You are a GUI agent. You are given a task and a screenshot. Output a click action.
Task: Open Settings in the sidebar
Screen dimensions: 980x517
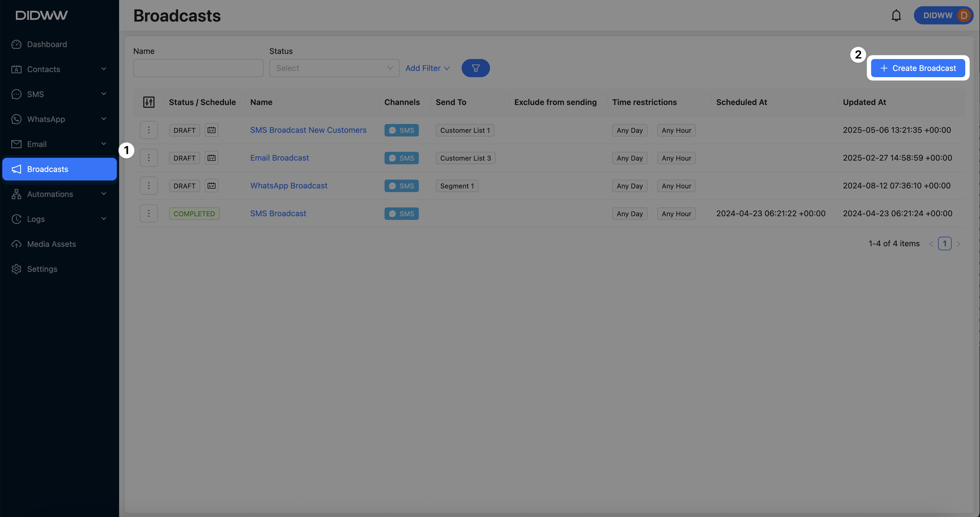point(42,269)
